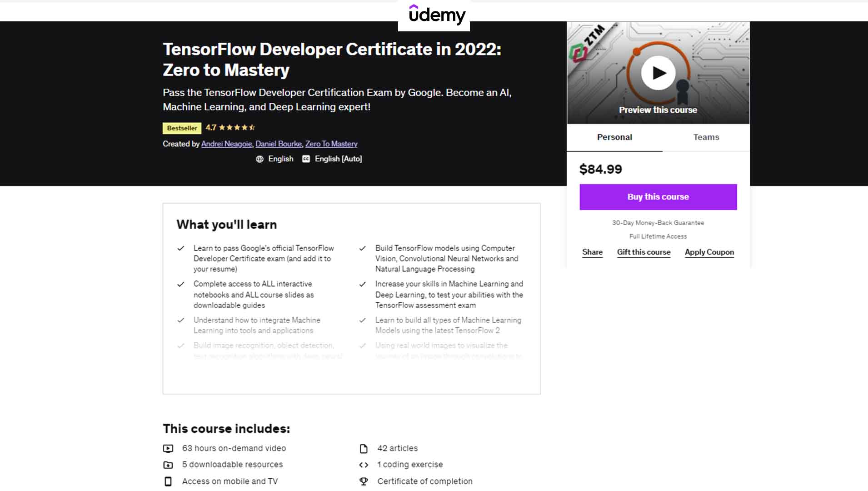868x491 pixels.
Task: Click 1 coding exercise text
Action: click(410, 465)
